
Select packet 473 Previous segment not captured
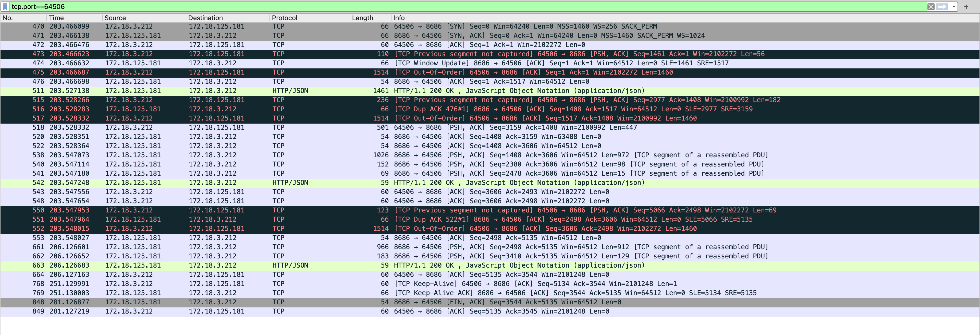490,54
